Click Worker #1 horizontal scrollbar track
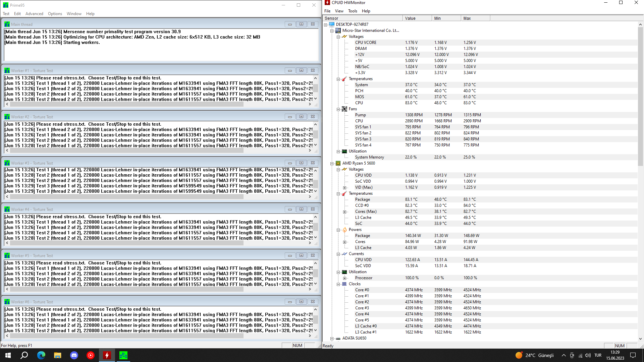The width and height of the screenshot is (644, 362). point(275,104)
